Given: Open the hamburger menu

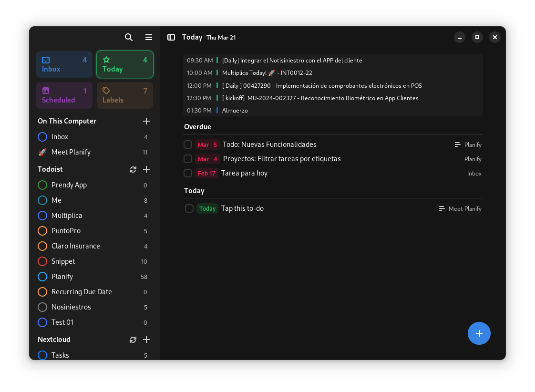Looking at the screenshot, I should (x=148, y=37).
